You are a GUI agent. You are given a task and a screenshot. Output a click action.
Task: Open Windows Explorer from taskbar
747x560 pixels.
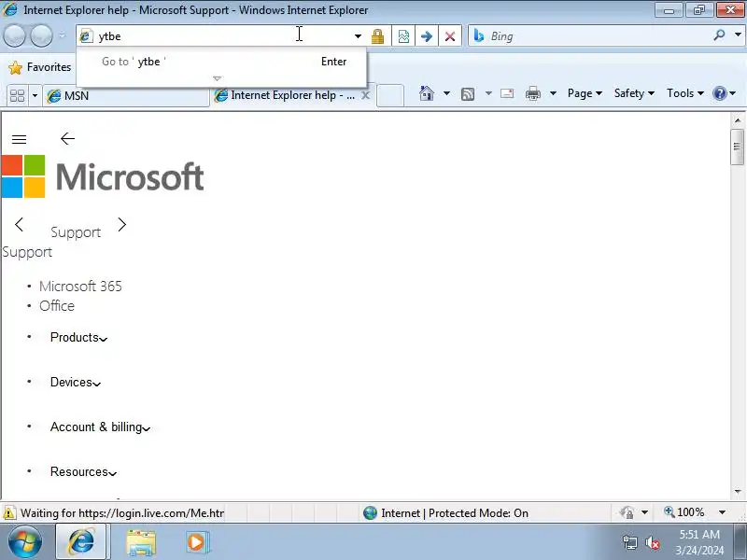point(141,542)
